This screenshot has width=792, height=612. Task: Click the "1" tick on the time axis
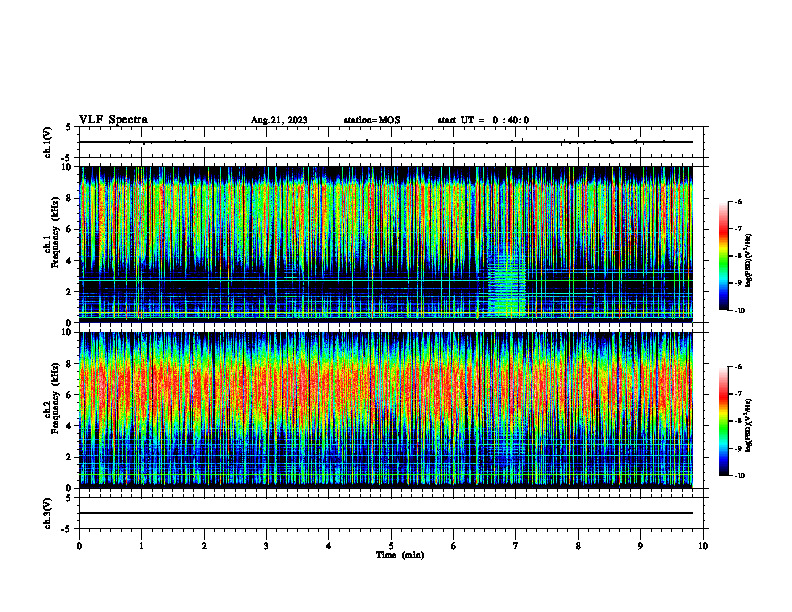coord(141,546)
